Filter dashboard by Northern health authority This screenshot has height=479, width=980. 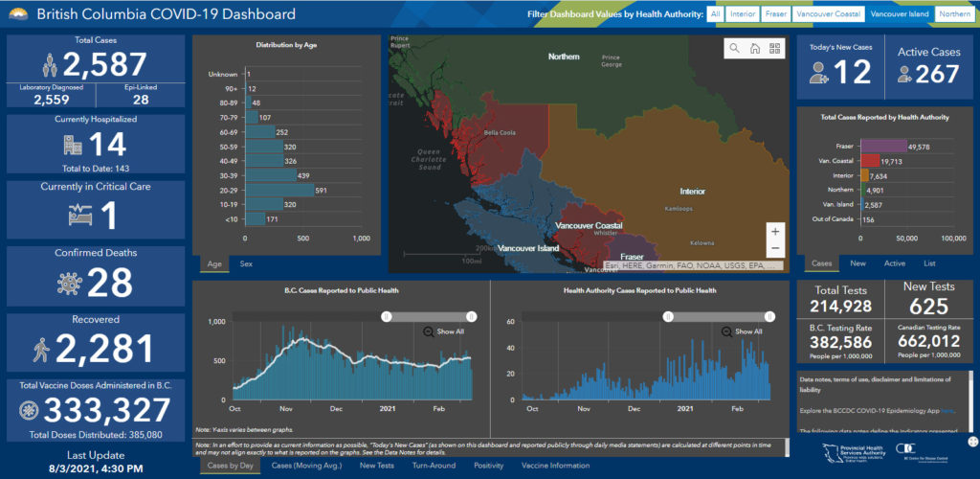click(954, 14)
